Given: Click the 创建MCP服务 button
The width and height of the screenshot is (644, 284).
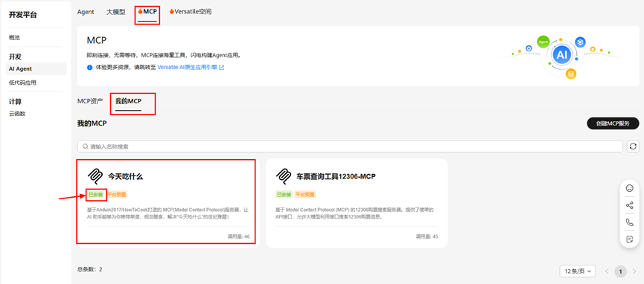Looking at the screenshot, I should point(613,123).
